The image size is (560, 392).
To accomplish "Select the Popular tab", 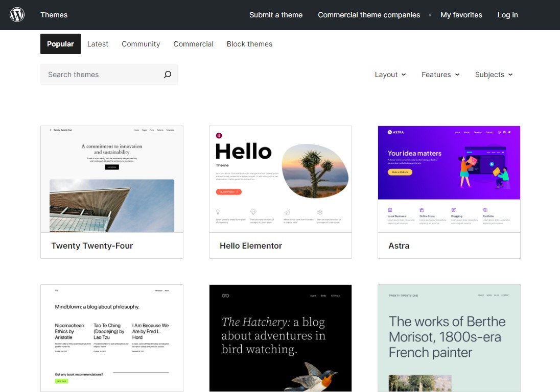I will click(x=60, y=44).
